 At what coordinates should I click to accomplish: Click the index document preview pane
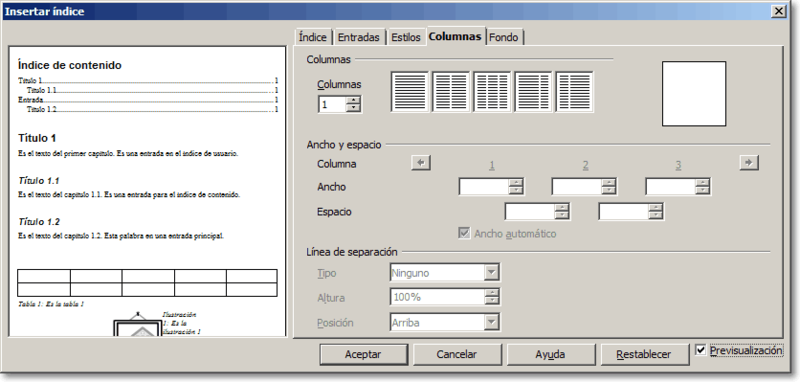(147, 191)
